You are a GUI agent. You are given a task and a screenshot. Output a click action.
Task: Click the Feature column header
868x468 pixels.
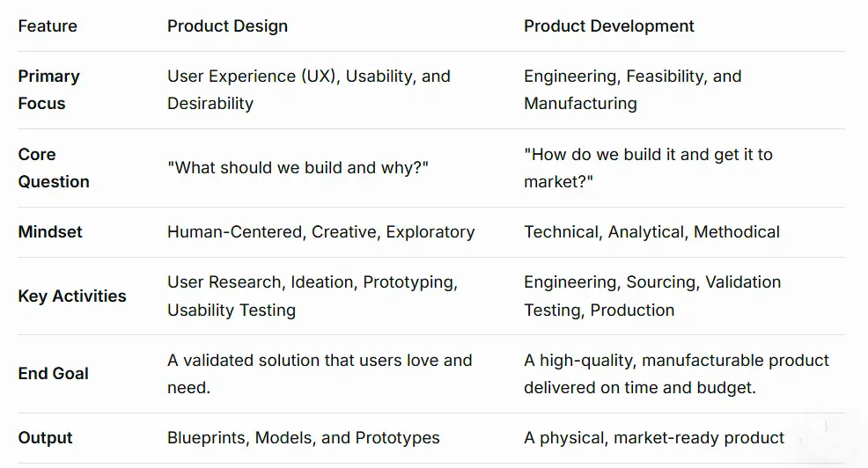(x=48, y=26)
